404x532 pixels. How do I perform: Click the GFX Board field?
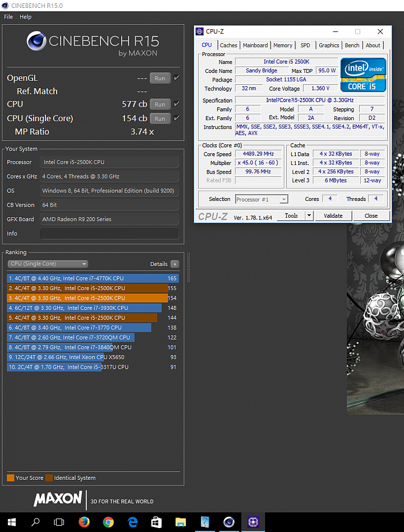click(x=109, y=219)
